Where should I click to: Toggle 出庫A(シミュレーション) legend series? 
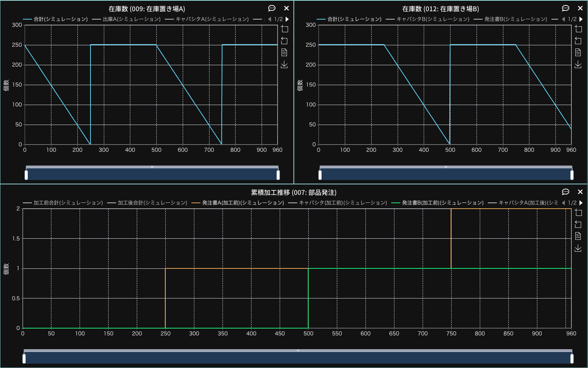click(126, 19)
